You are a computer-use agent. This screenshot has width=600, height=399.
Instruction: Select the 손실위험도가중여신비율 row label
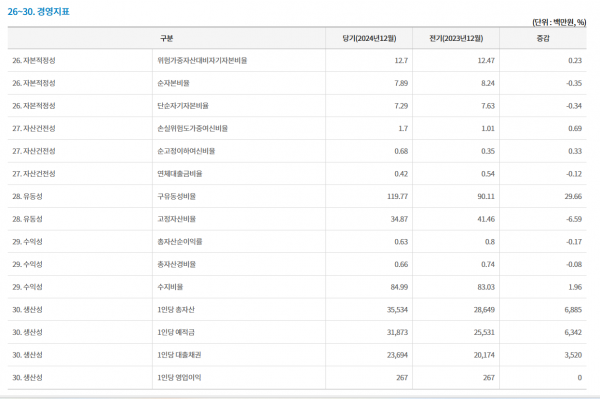click(x=192, y=128)
